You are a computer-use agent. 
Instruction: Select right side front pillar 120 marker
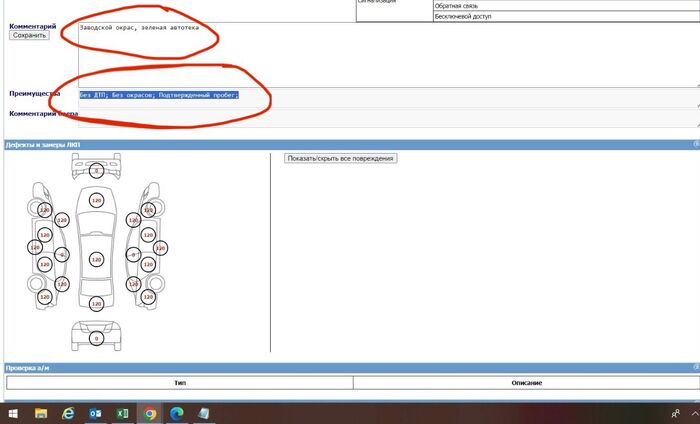(x=133, y=220)
